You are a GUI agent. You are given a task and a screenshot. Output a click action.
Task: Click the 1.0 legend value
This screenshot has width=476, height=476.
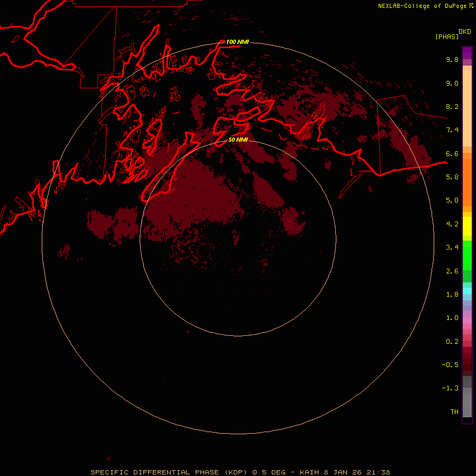click(x=452, y=317)
